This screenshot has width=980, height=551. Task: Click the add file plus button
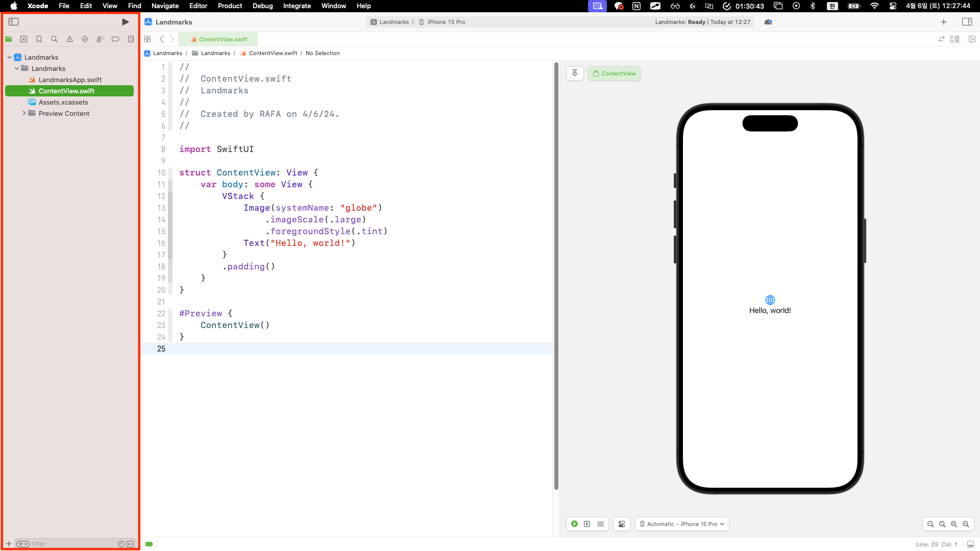(x=9, y=544)
